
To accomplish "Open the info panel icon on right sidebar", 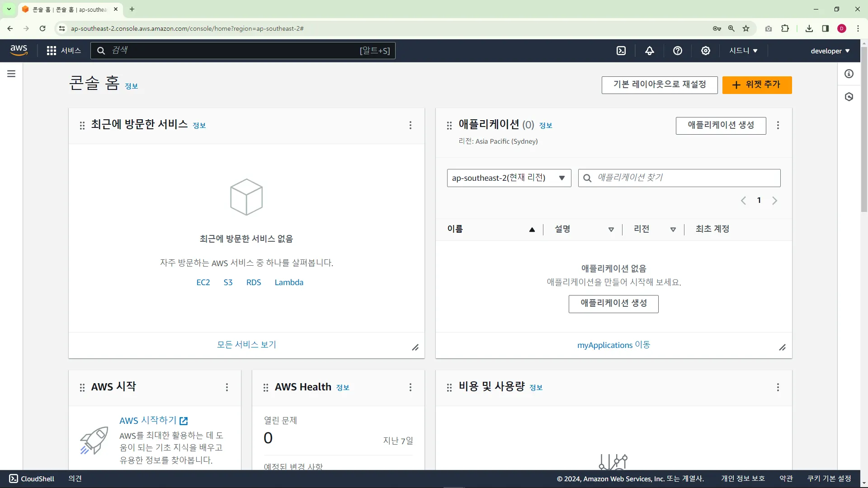I will 849,74.
